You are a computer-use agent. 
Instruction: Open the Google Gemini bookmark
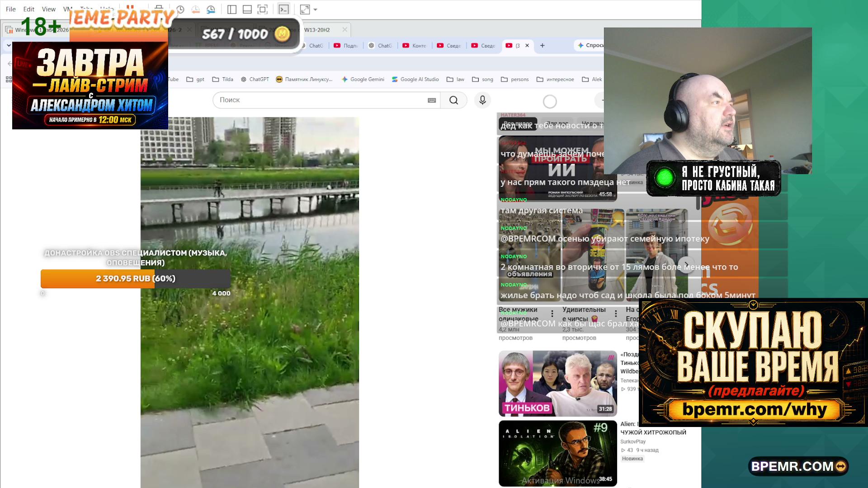tap(363, 80)
